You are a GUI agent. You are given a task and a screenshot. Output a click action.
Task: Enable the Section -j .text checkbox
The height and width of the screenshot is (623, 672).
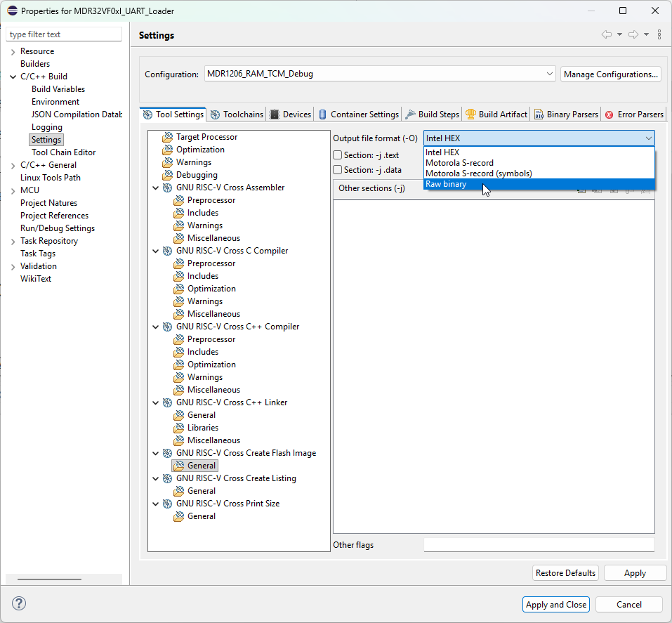pos(338,155)
